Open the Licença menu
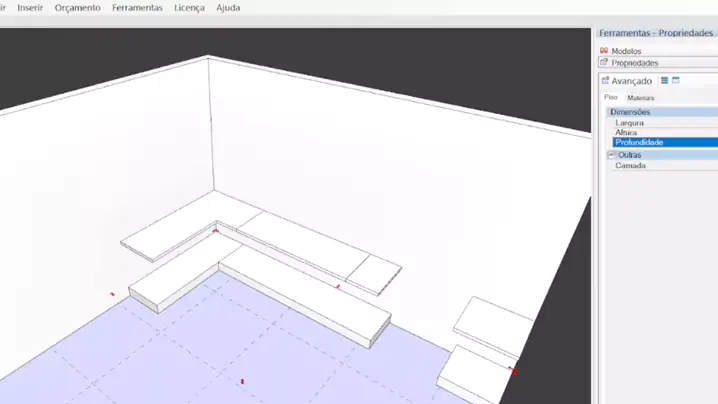The height and width of the screenshot is (404, 718). pos(189,8)
